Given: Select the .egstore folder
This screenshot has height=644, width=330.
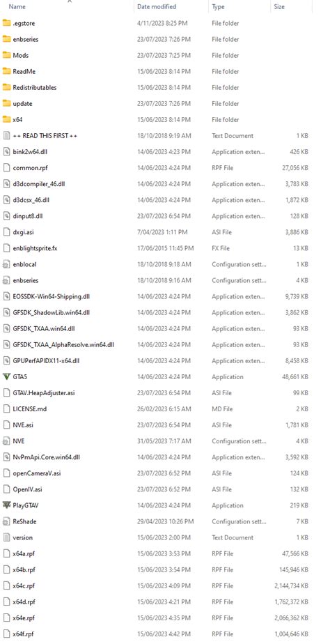Looking at the screenshot, I should (x=22, y=23).
